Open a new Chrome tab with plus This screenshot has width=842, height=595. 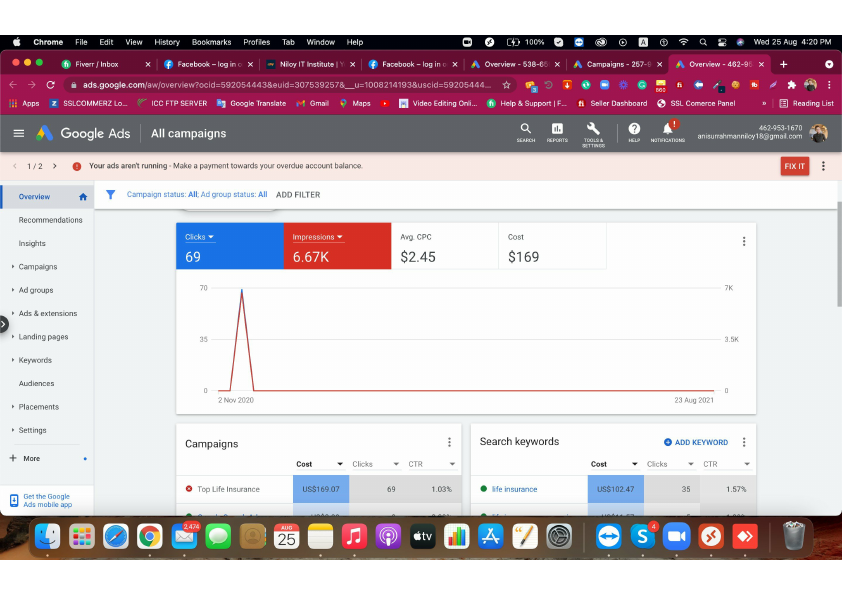click(x=783, y=64)
